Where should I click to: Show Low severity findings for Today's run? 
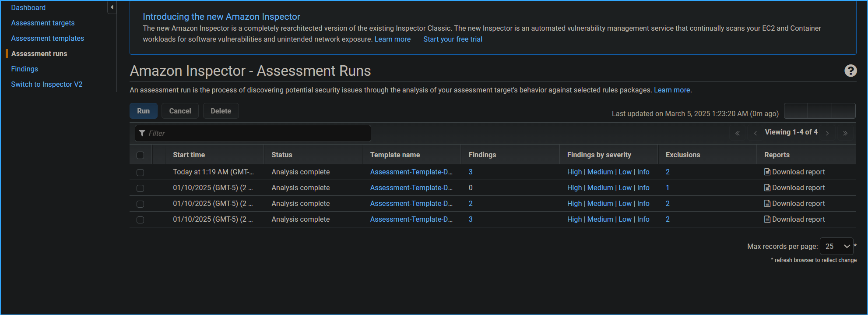pyautogui.click(x=625, y=172)
